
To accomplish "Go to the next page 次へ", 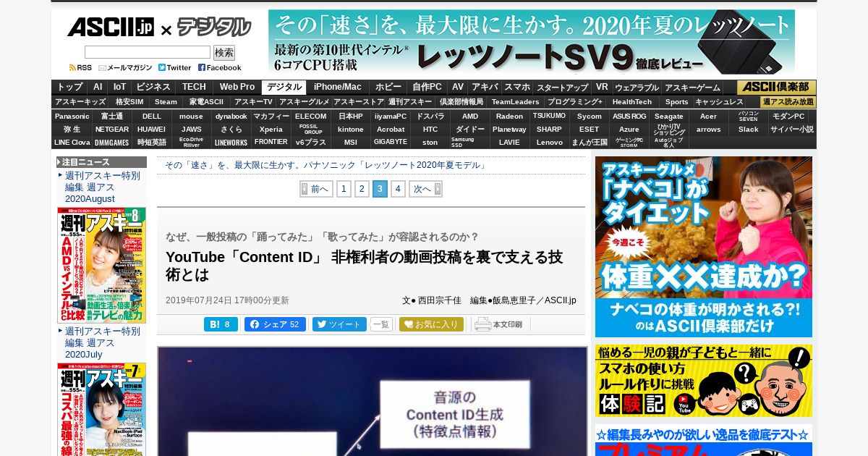I will point(425,189).
